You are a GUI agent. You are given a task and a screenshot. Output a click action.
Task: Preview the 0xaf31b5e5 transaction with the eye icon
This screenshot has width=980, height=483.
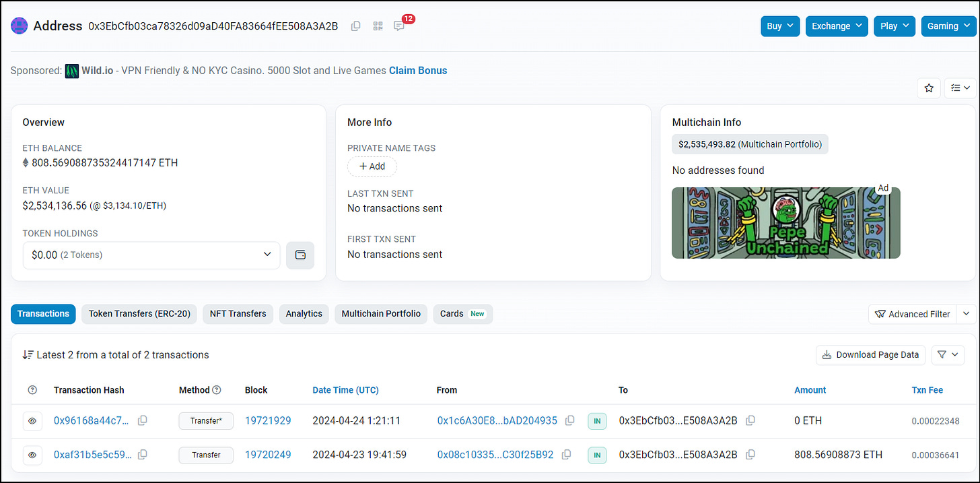[x=32, y=455]
